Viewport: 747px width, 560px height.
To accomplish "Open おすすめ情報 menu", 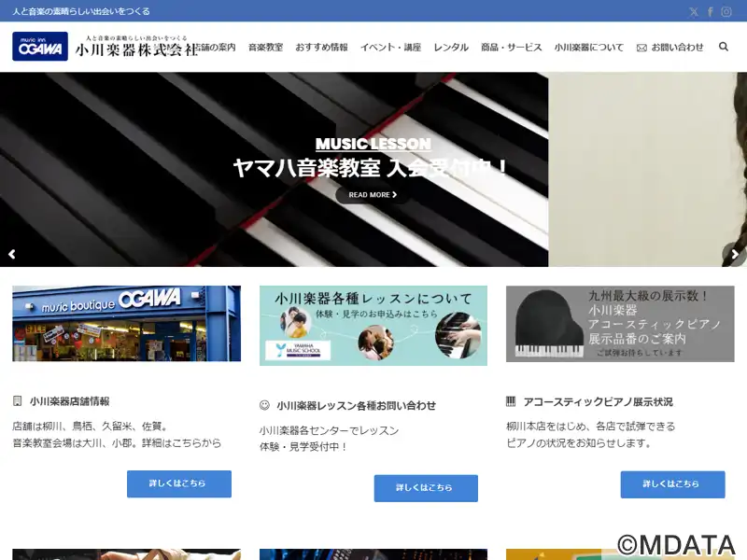I will click(x=321, y=48).
